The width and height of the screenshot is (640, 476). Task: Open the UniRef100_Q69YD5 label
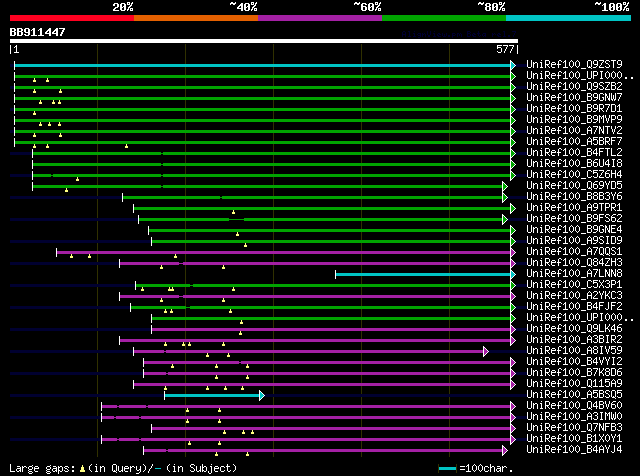tap(574, 186)
